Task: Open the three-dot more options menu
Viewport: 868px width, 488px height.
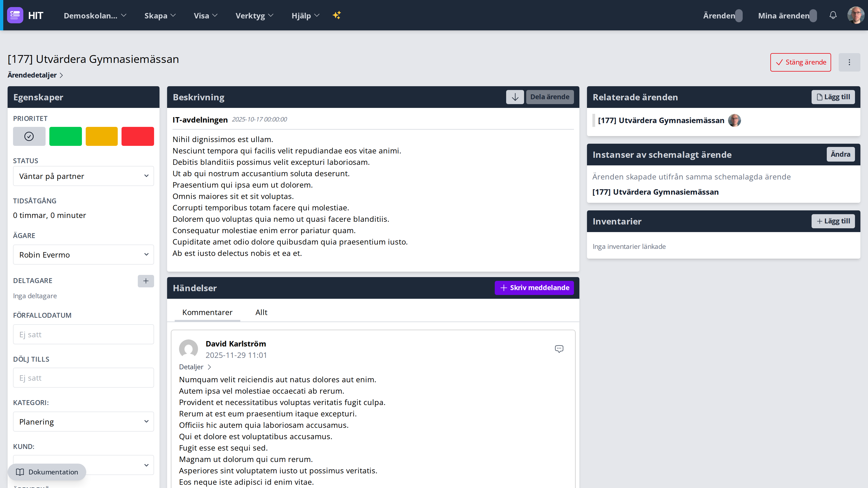Action: 849,62
